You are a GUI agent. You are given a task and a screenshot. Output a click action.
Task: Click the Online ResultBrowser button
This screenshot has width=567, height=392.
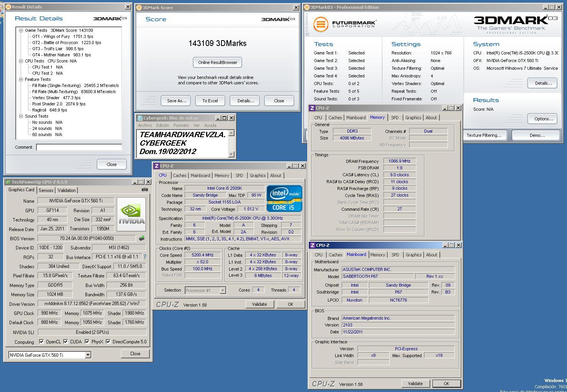(x=218, y=62)
